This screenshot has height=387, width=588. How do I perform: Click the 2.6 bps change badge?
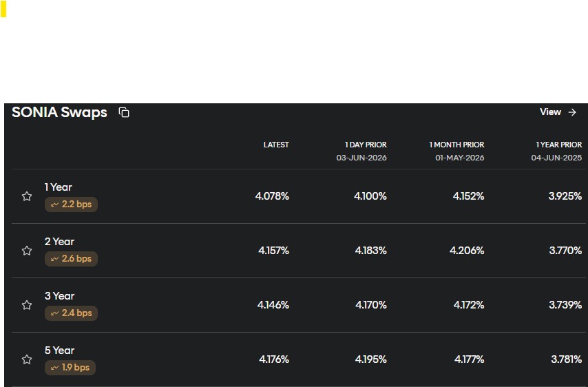[71, 259]
